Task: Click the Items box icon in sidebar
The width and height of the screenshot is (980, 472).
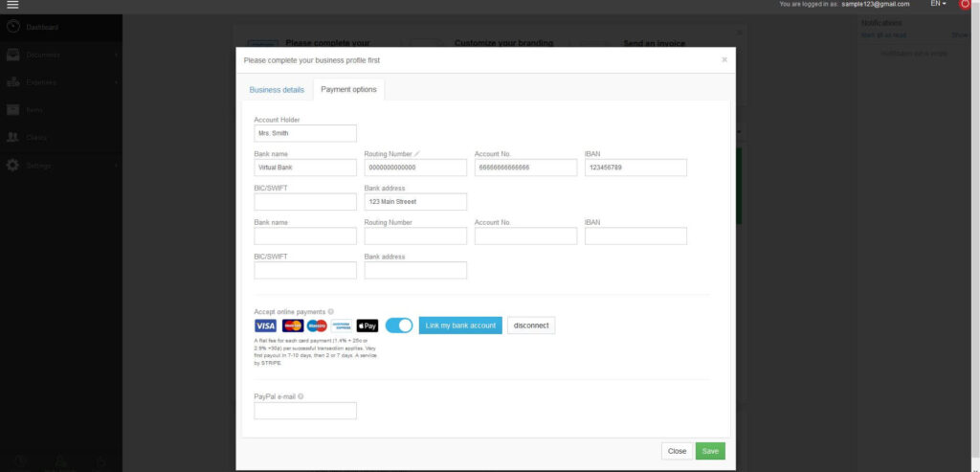Action: coord(13,110)
